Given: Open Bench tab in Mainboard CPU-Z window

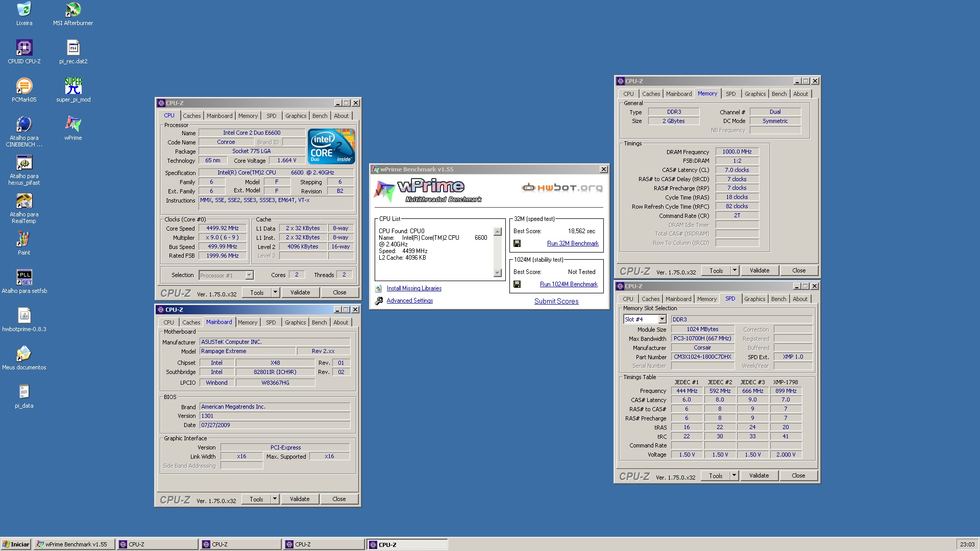Looking at the screenshot, I should pyautogui.click(x=320, y=322).
